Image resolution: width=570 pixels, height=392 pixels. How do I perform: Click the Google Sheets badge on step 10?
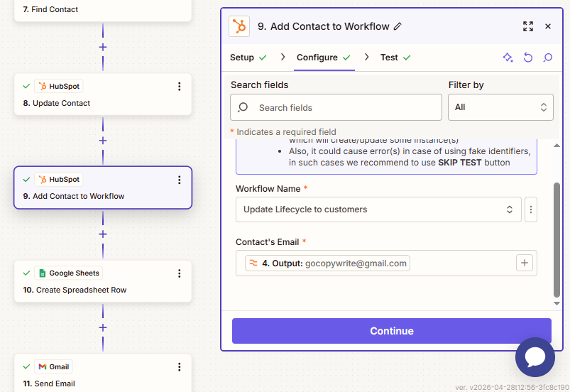point(69,273)
